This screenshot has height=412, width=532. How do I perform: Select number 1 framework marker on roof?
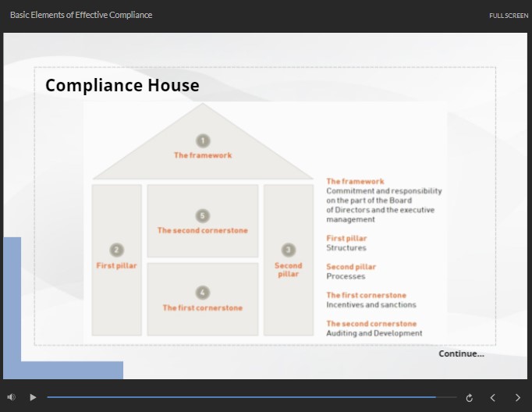(x=203, y=141)
